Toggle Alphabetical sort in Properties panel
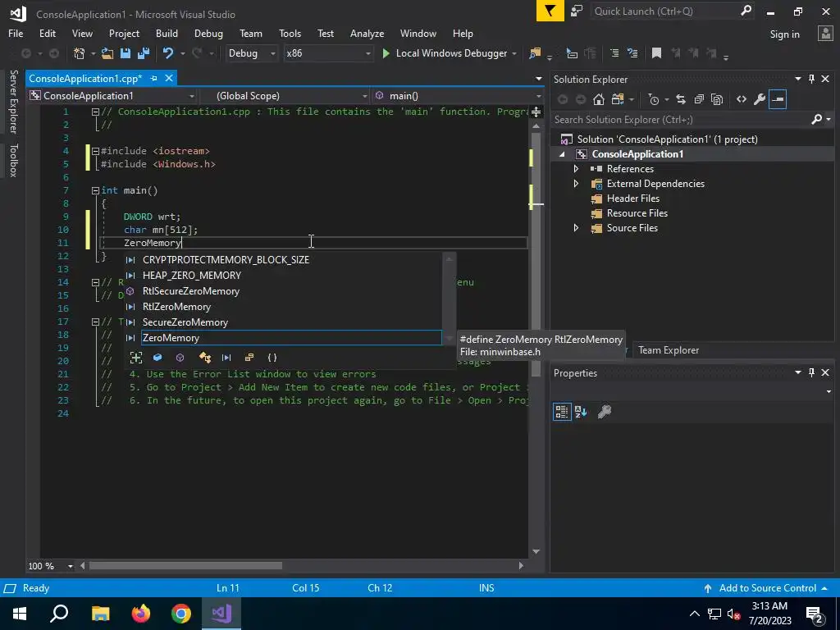This screenshot has height=630, width=840. point(581,412)
